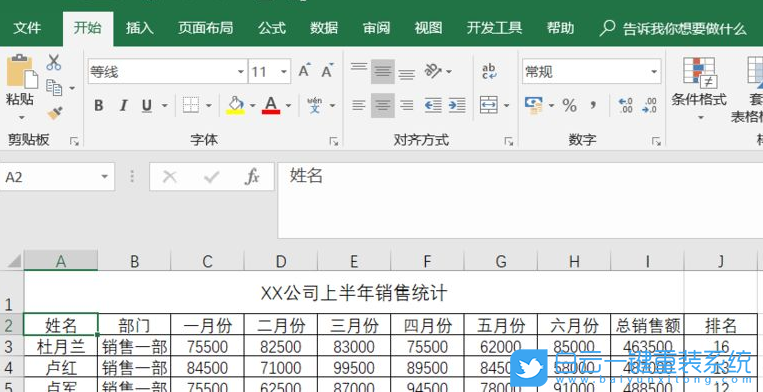The height and width of the screenshot is (392, 763).
Task: Click the Cut scissors icon
Action: click(54, 62)
